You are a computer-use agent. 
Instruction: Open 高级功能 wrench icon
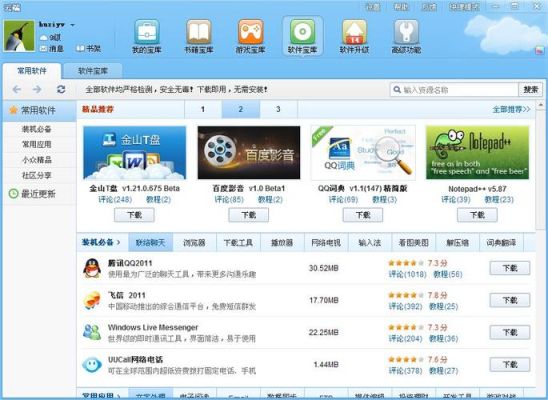(x=406, y=32)
